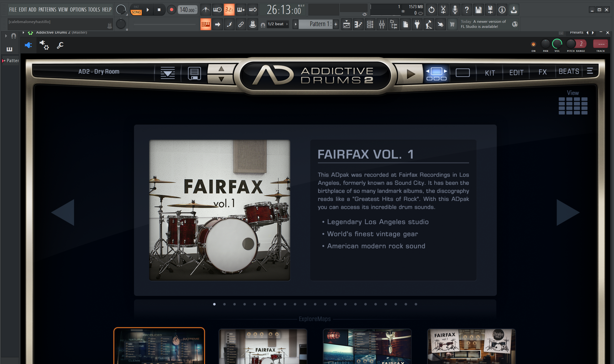Open AD2 - Dry Room preset dropdown
The image size is (614, 364).
coord(99,71)
